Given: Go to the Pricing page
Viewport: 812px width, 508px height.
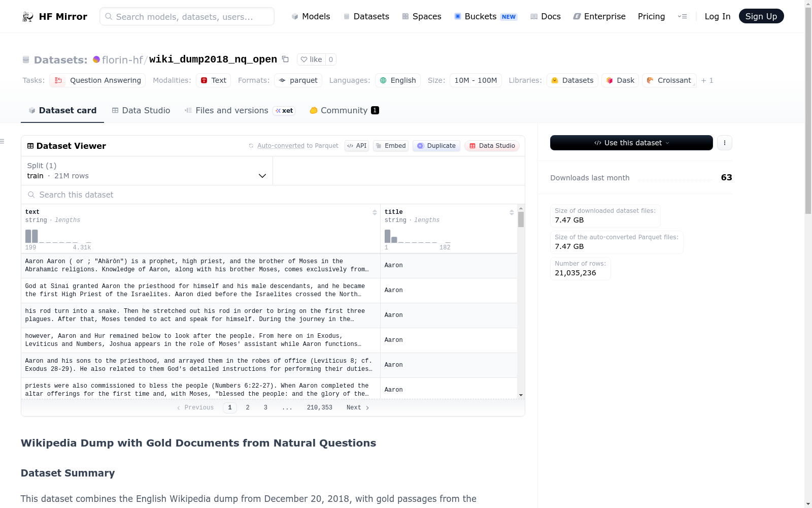Looking at the screenshot, I should point(651,17).
